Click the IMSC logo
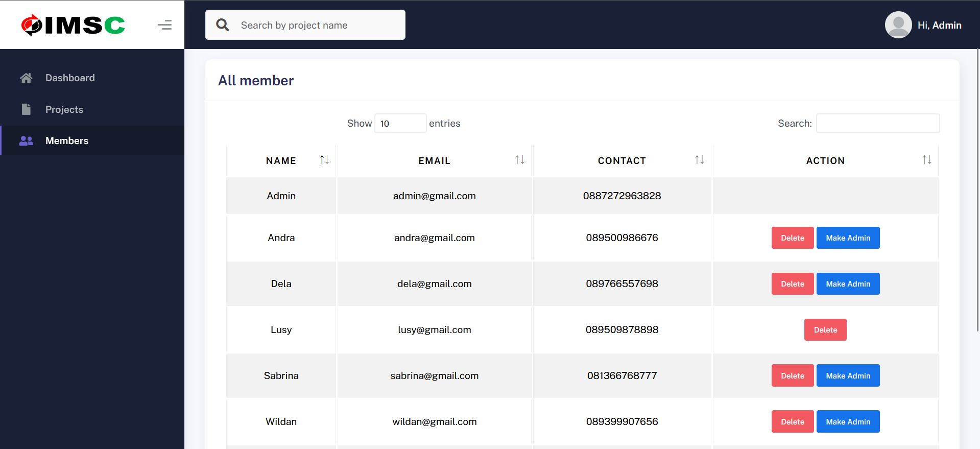 click(x=73, y=25)
